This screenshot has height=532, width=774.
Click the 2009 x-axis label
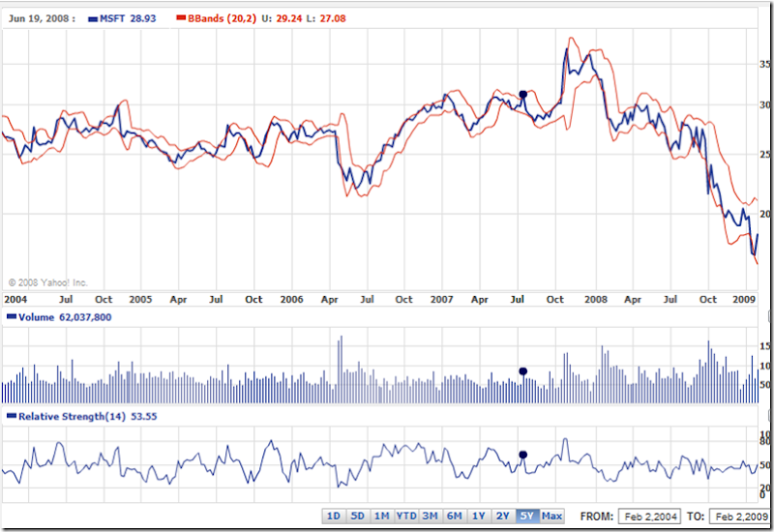[744, 300]
